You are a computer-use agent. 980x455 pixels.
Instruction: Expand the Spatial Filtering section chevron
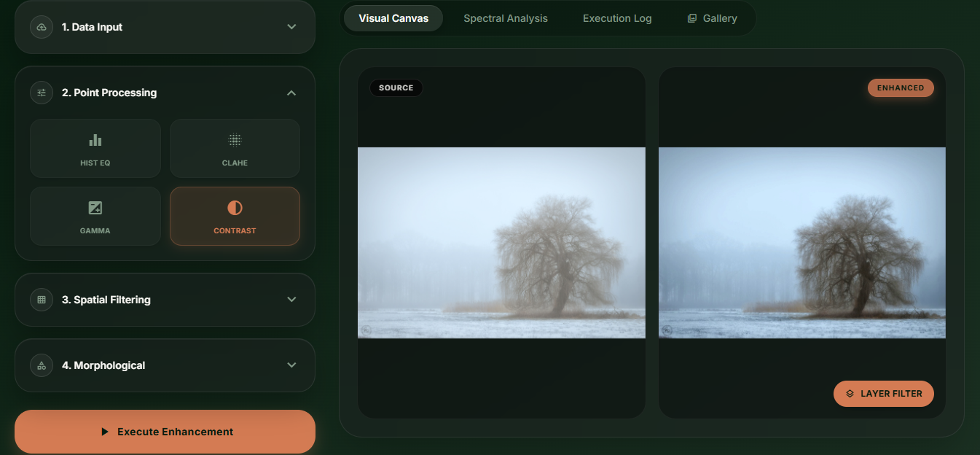(291, 300)
